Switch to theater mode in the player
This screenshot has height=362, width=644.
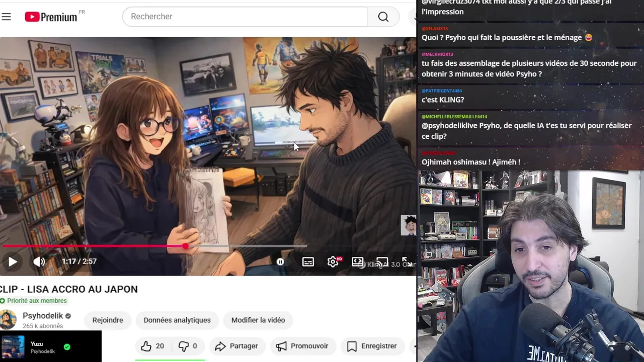(358, 261)
